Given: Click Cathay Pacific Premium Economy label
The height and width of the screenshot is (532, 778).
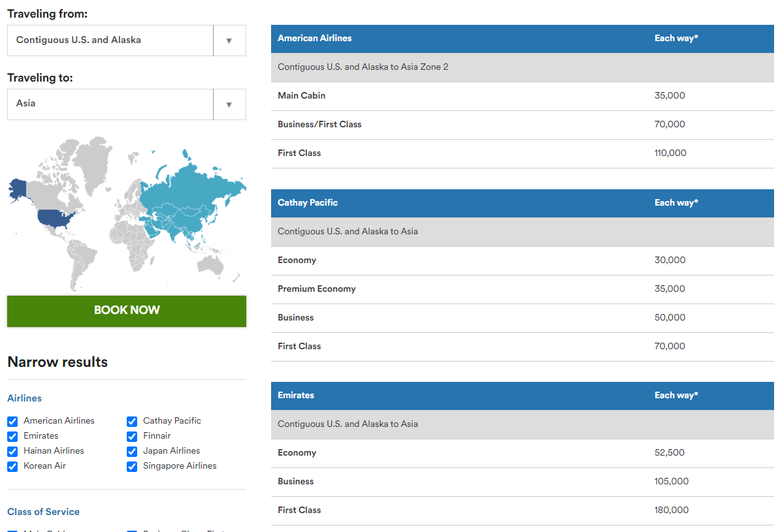Looking at the screenshot, I should point(317,289).
